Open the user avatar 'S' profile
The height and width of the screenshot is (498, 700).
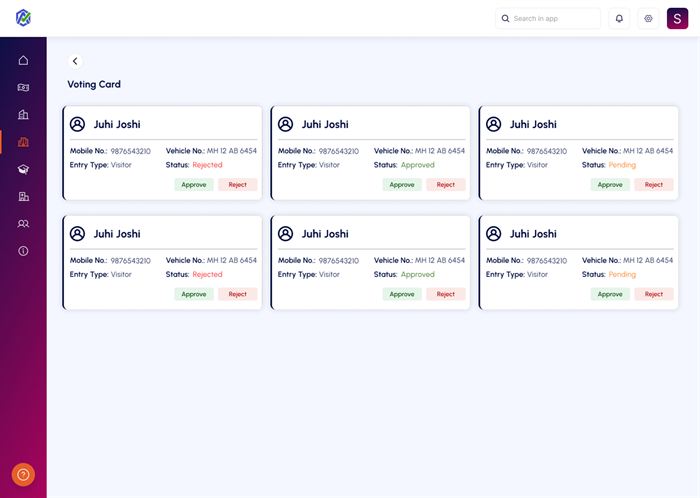[679, 19]
